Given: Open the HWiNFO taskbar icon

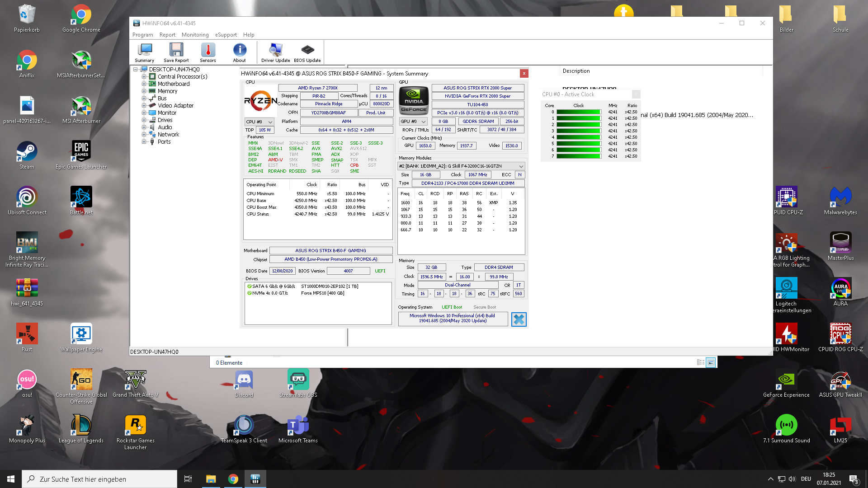Looking at the screenshot, I should tap(255, 479).
